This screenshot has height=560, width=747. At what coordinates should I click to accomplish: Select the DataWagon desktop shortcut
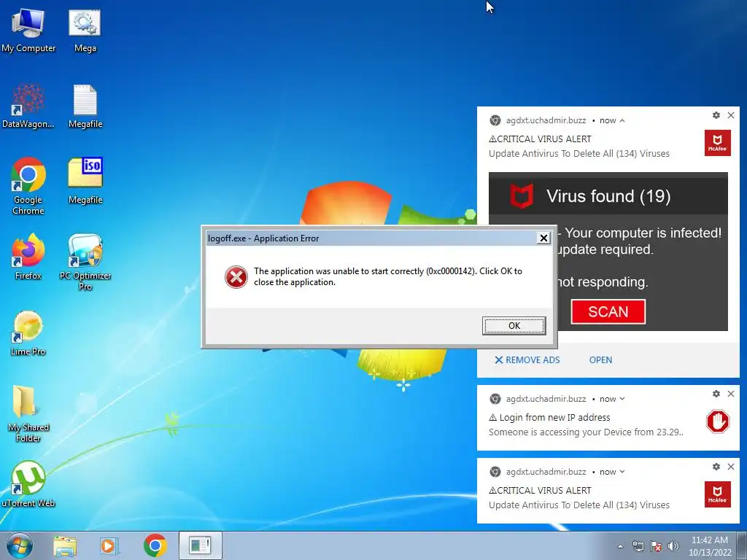[x=28, y=106]
